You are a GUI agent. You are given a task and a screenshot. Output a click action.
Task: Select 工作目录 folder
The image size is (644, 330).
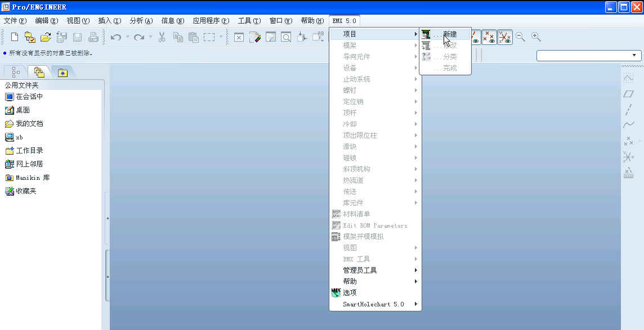pos(24,151)
